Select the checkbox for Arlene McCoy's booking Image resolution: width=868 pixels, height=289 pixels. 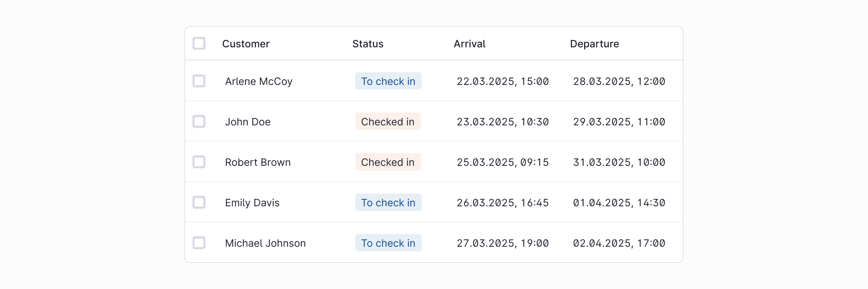click(199, 81)
